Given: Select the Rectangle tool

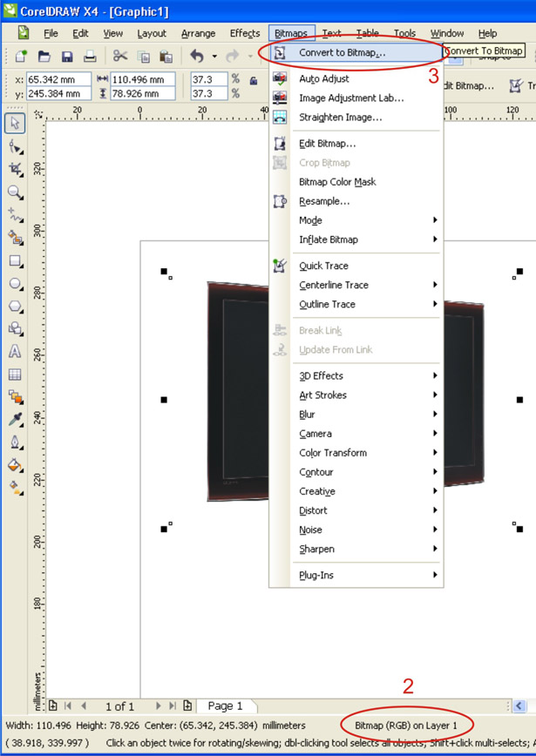Looking at the screenshot, I should [15, 261].
